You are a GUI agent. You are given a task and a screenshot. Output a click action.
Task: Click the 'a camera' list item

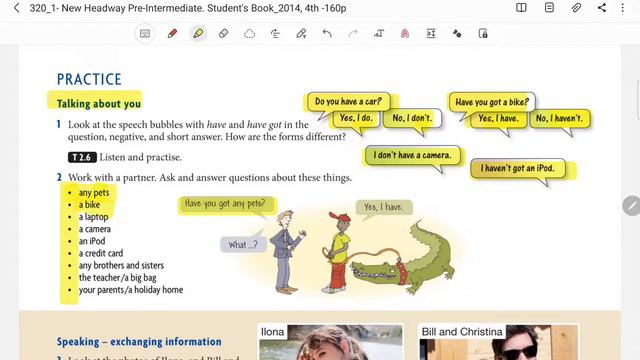click(95, 229)
